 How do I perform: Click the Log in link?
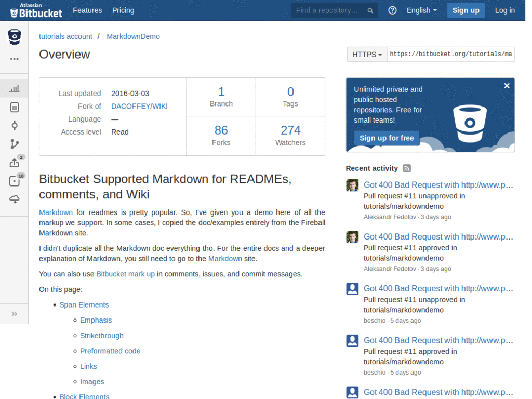504,10
